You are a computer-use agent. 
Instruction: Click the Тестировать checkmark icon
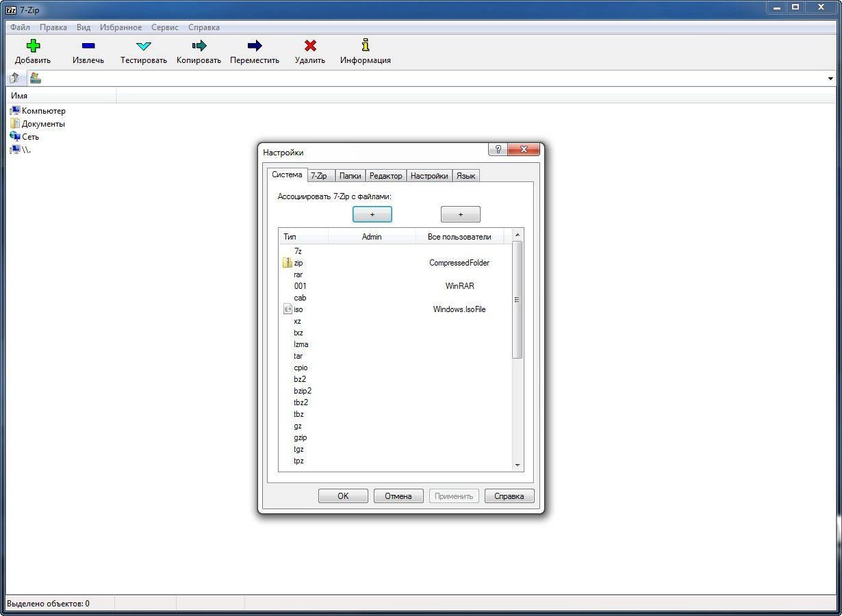[144, 46]
